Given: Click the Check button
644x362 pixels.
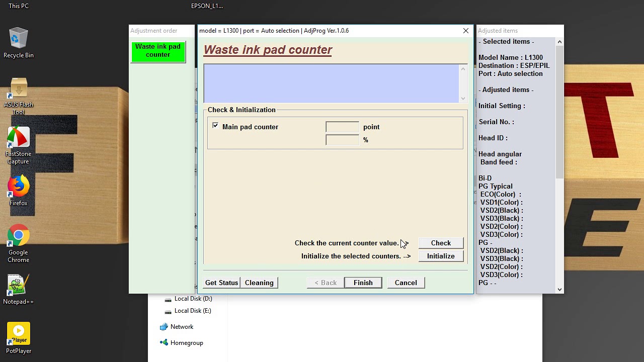Looking at the screenshot, I should [x=441, y=243].
